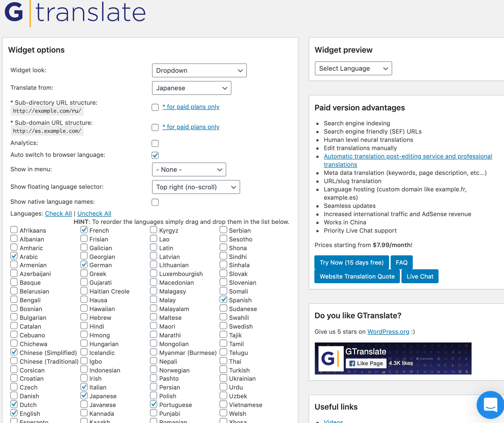Open the Select Language preview dropdown
The width and height of the screenshot is (504, 423).
pos(353,68)
